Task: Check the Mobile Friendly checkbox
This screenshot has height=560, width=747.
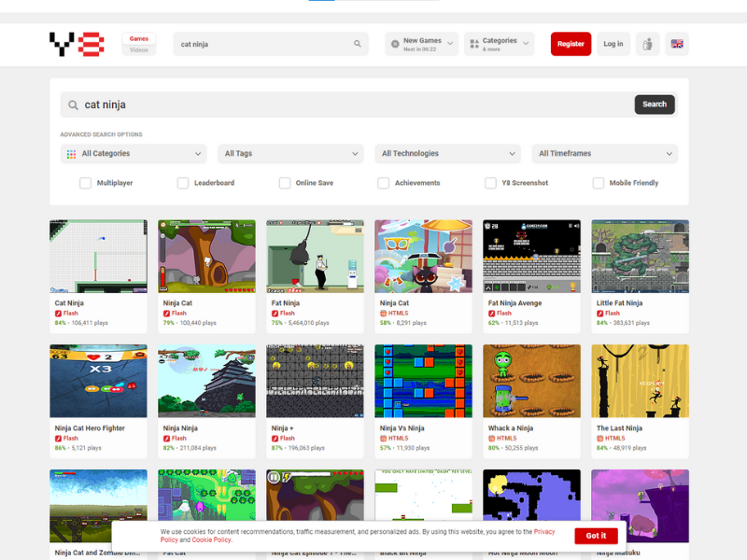Action: click(599, 183)
